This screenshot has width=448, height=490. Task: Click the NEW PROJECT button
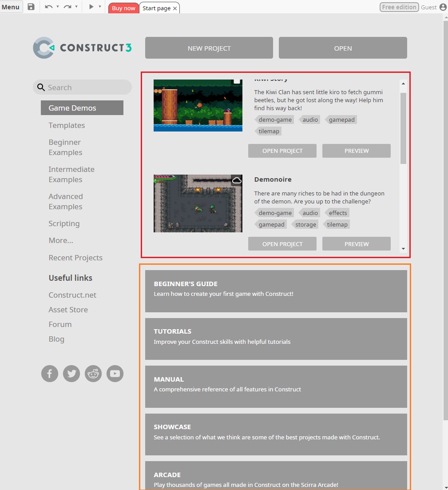[x=209, y=48]
